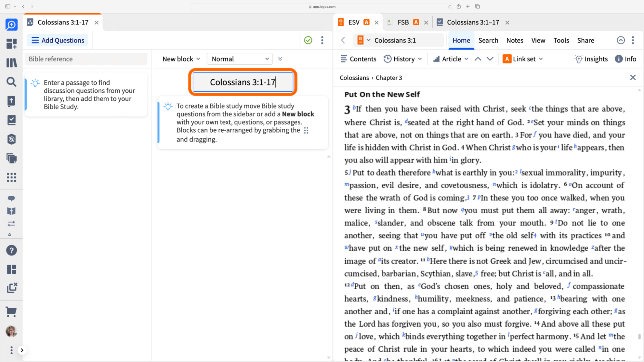Open the shopping cart store icon
Screen dimensions: 644x362
(x=11, y=311)
